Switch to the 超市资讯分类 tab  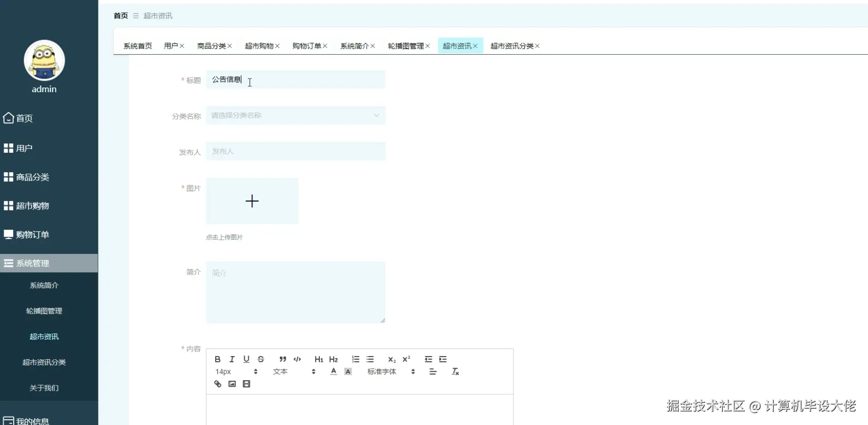click(x=512, y=46)
